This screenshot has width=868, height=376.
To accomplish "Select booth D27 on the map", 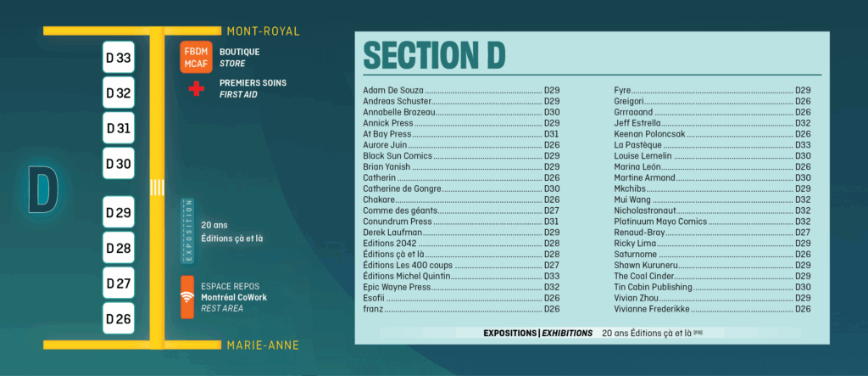I will (118, 283).
